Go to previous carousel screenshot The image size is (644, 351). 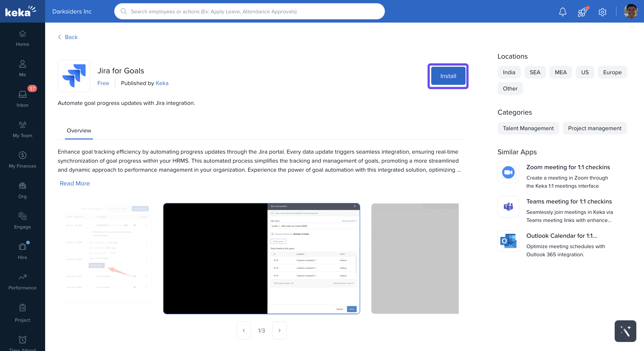[x=243, y=330]
